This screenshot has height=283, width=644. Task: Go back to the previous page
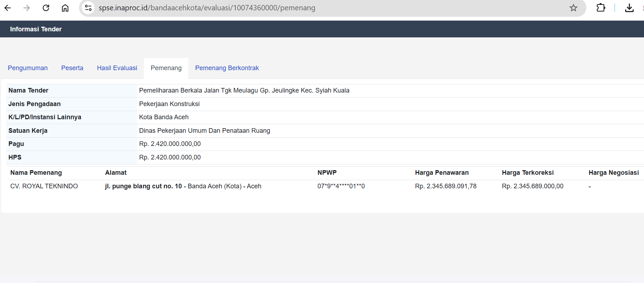point(7,8)
